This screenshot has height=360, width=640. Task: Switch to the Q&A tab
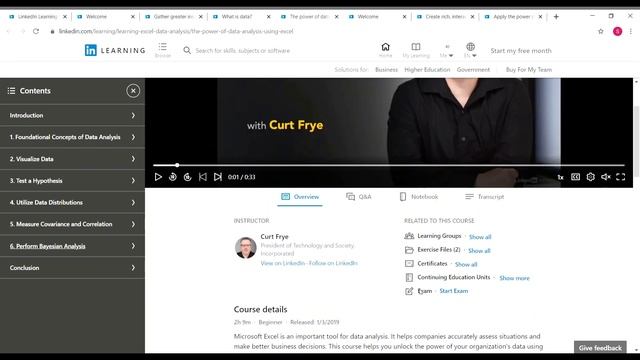click(359, 197)
